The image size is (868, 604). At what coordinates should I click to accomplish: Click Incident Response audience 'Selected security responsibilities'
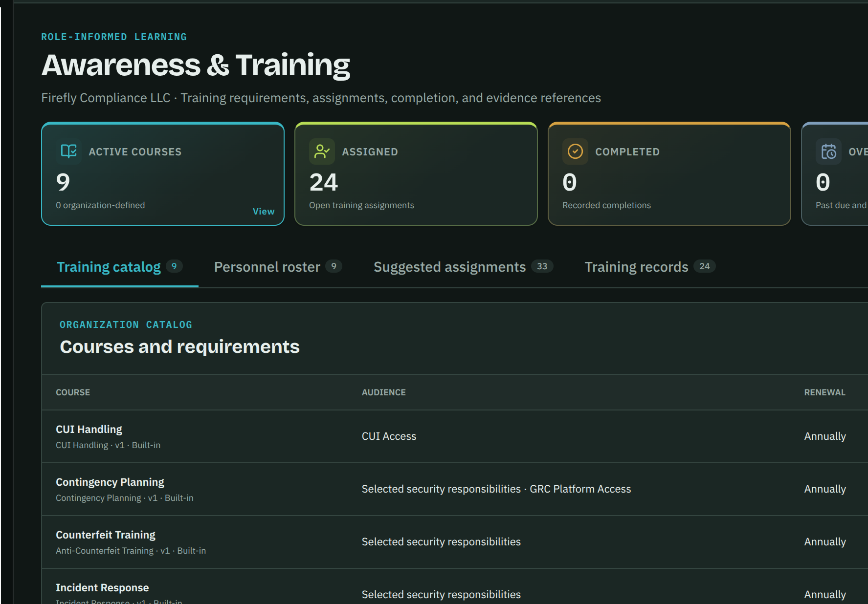point(441,595)
